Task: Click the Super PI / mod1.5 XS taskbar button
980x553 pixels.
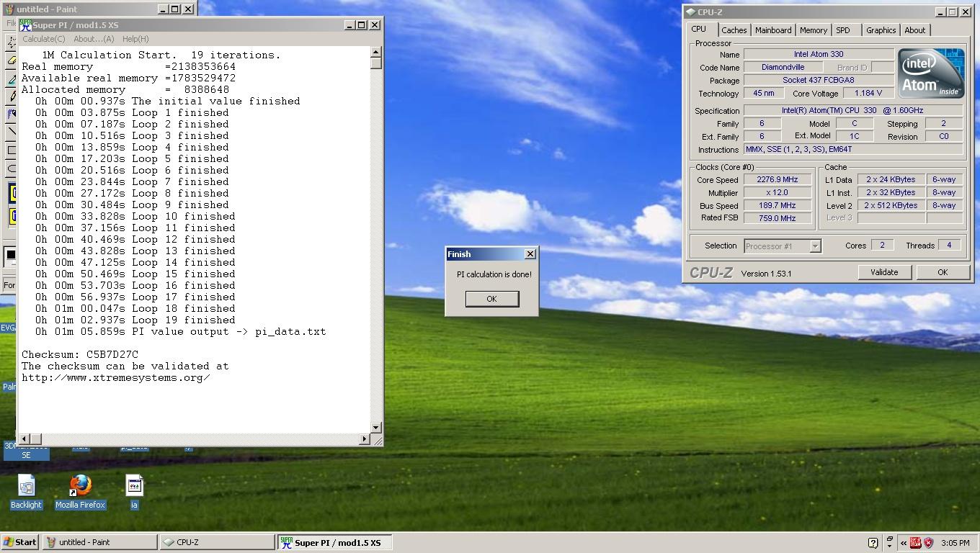Action: 335,542
